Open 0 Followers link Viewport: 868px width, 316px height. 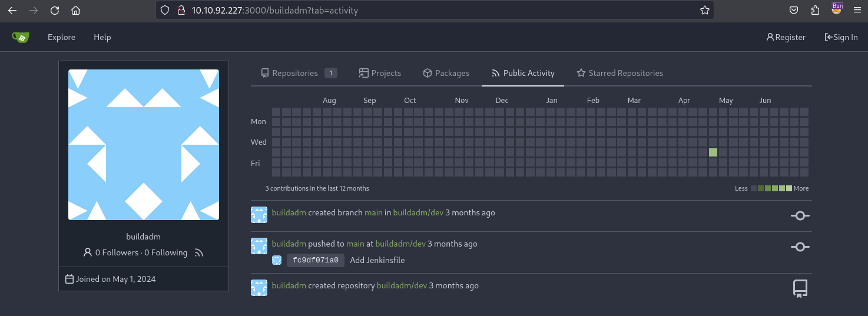click(x=111, y=252)
